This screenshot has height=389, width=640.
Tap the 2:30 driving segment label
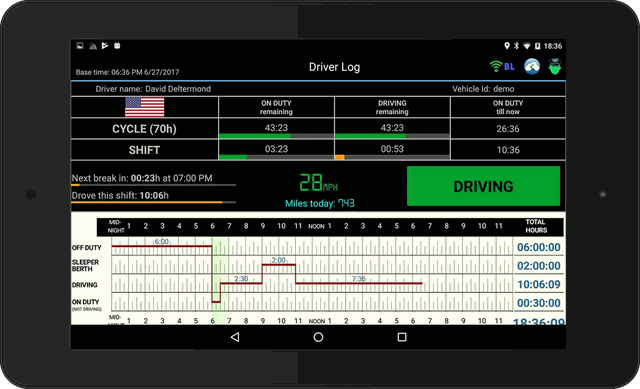[x=241, y=279]
